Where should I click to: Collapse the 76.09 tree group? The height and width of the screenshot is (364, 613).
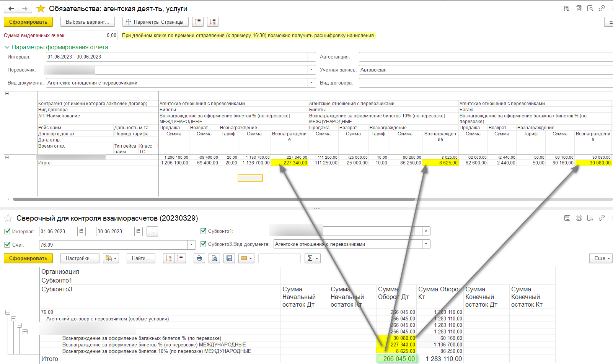(x=8, y=312)
